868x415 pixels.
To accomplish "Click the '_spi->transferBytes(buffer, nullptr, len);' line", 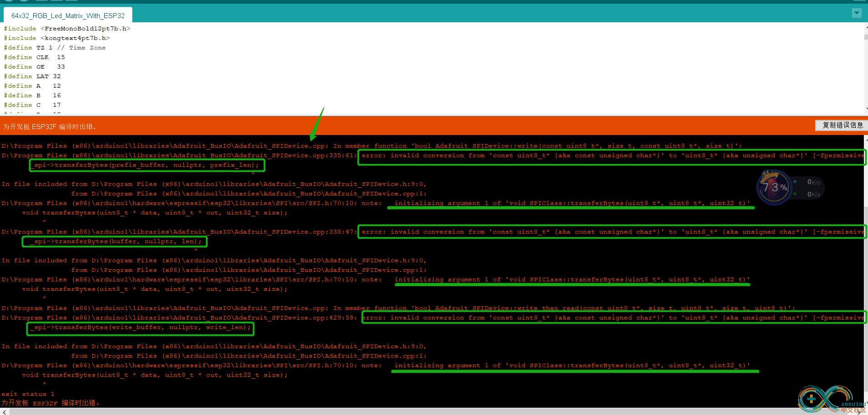I will coord(116,241).
